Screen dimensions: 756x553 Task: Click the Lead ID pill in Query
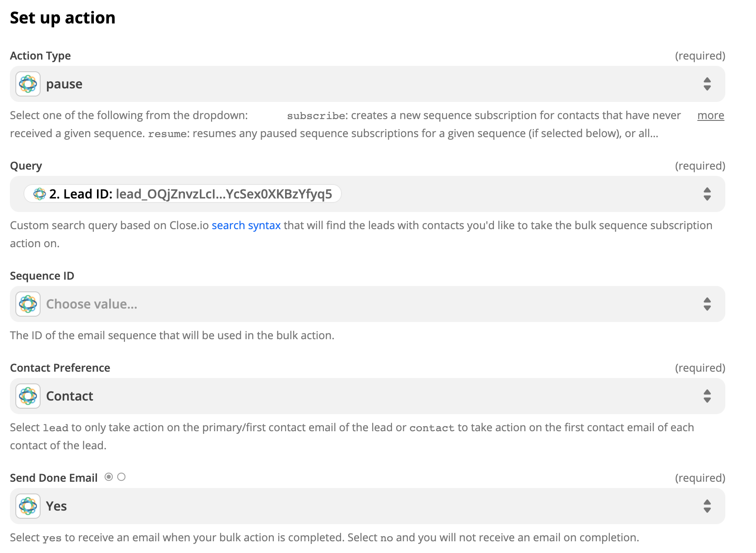pos(183,194)
